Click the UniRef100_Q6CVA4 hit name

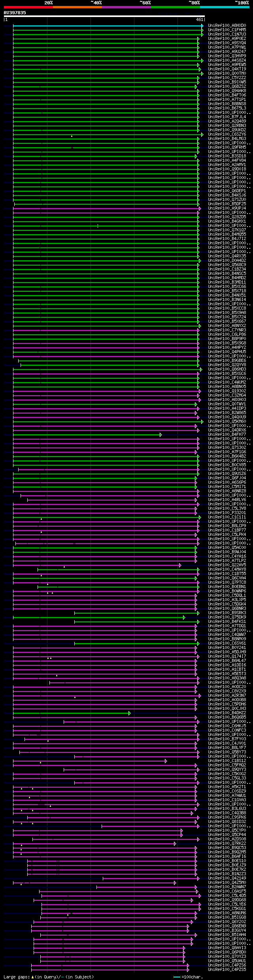click(x=227, y=578)
